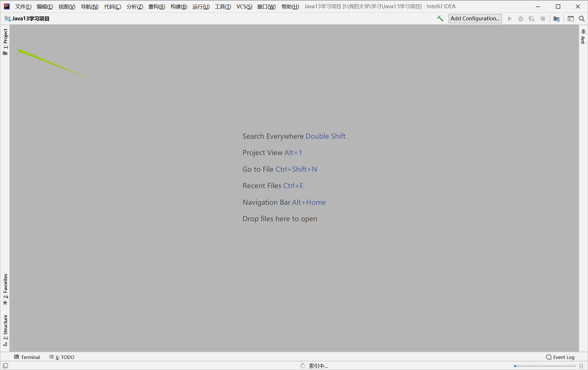
Task: Open the VCS(S) menu
Action: pos(244,6)
